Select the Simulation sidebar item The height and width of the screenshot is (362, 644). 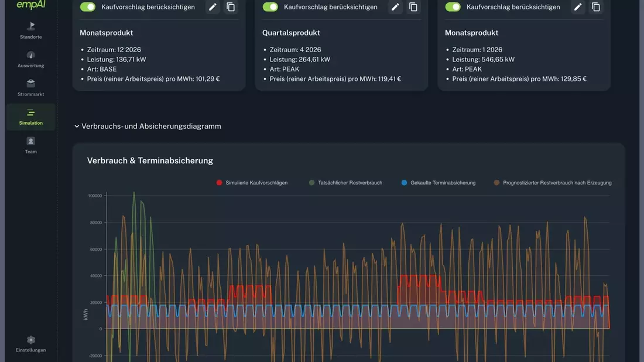[x=31, y=117]
